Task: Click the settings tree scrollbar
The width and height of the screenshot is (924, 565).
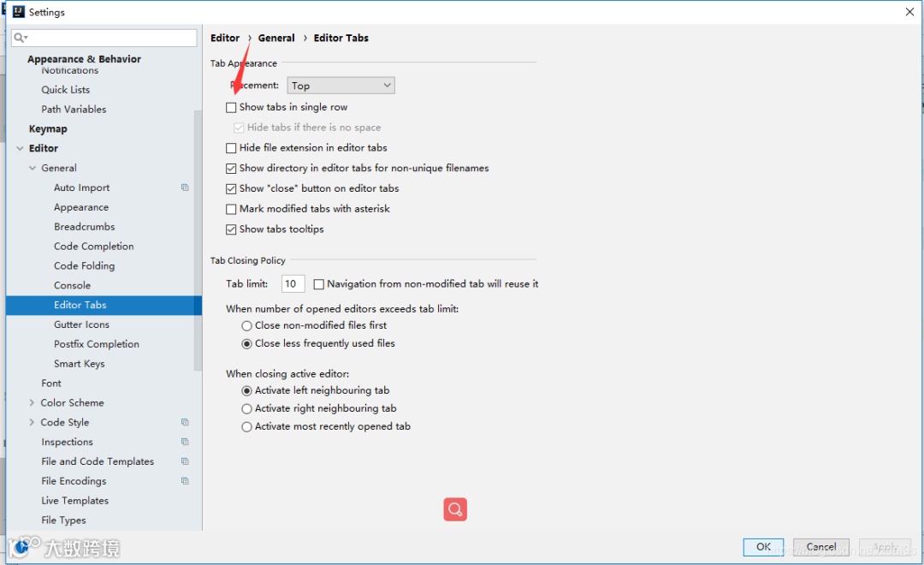Action: (x=198, y=240)
